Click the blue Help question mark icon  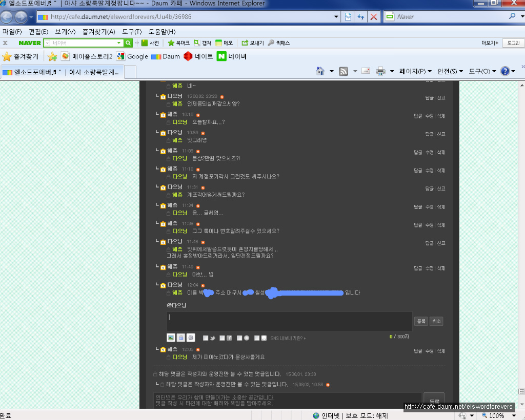pyautogui.click(x=505, y=71)
